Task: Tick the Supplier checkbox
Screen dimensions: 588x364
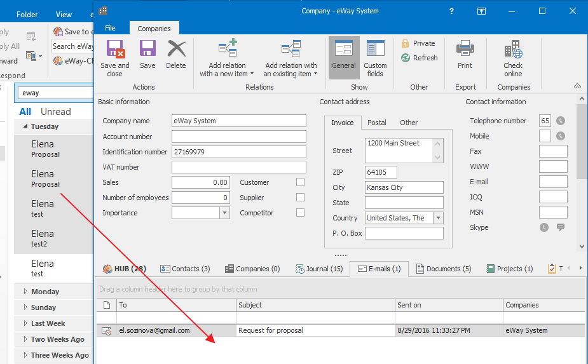Action: click(300, 197)
